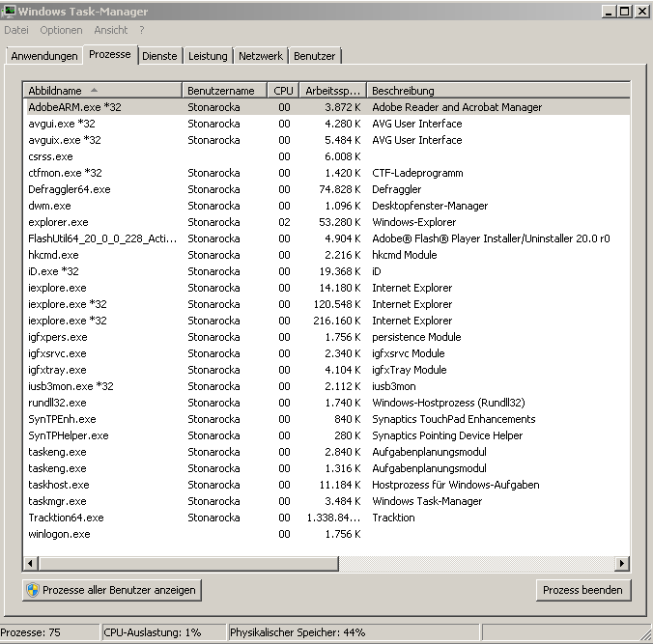This screenshot has width=653, height=644.
Task: Switch to the Anwendungen tab
Action: (x=44, y=56)
